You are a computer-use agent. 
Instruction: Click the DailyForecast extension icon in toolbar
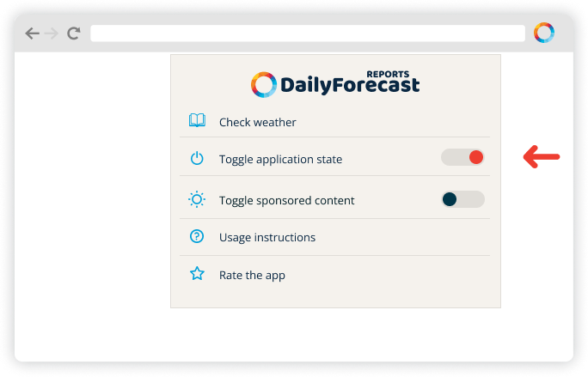(x=544, y=33)
